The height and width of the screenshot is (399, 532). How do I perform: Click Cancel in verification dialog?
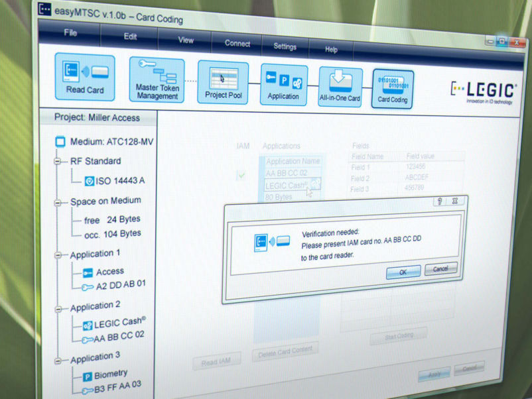tap(440, 269)
